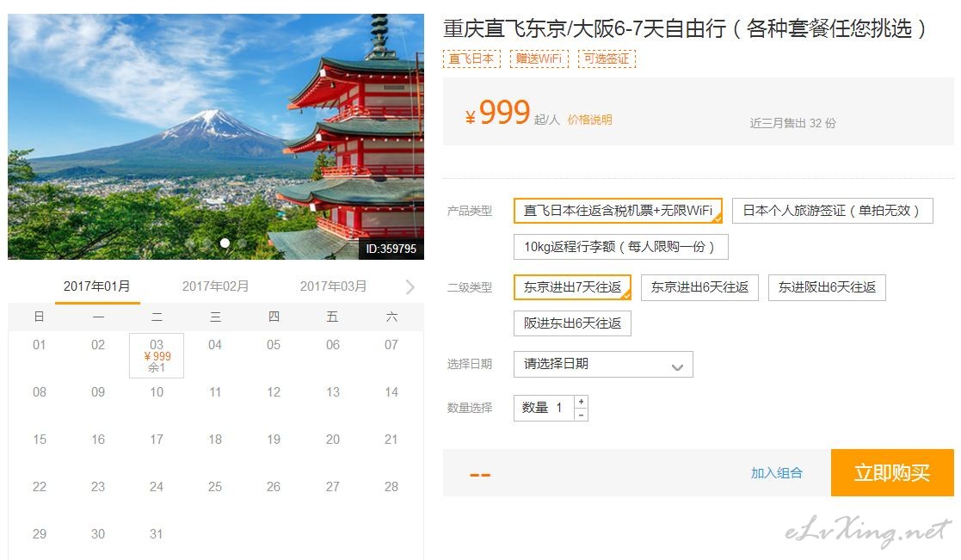Increase quantity with the plus stepper
Viewport: 961px width, 560px height.
[581, 402]
